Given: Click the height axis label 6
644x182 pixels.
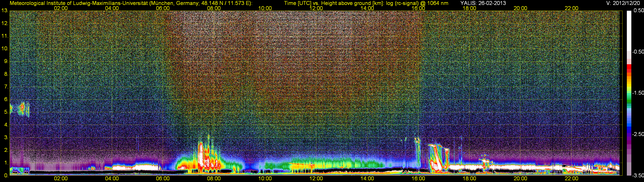Looking at the screenshot, I should pos(6,99).
